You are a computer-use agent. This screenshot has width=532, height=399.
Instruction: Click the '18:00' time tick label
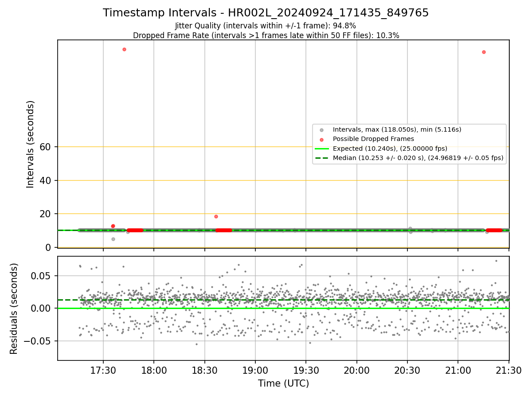click(x=154, y=370)
